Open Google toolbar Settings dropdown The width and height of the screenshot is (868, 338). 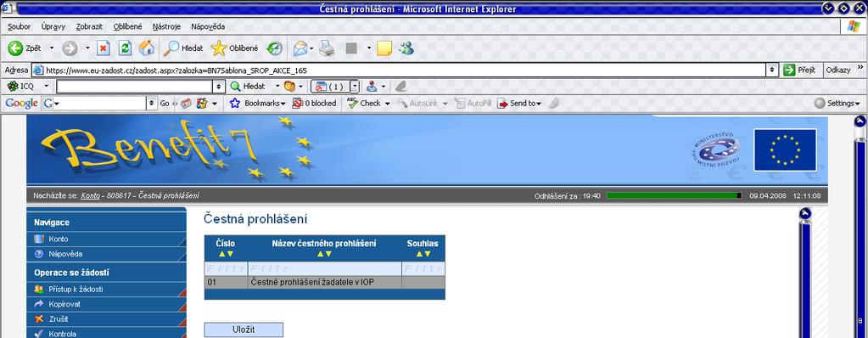(x=837, y=103)
